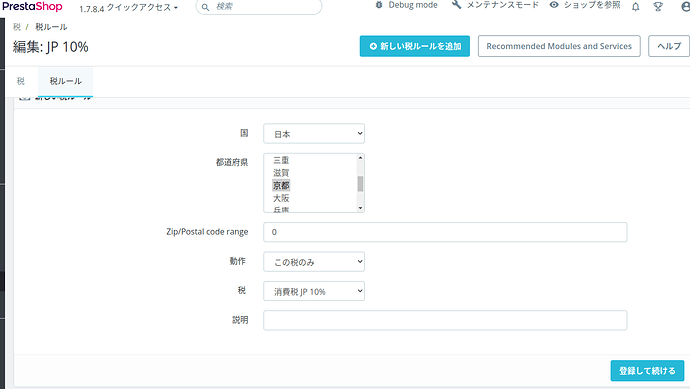The image size is (690, 389).
Task: Open the notifications bell
Action: click(x=635, y=7)
